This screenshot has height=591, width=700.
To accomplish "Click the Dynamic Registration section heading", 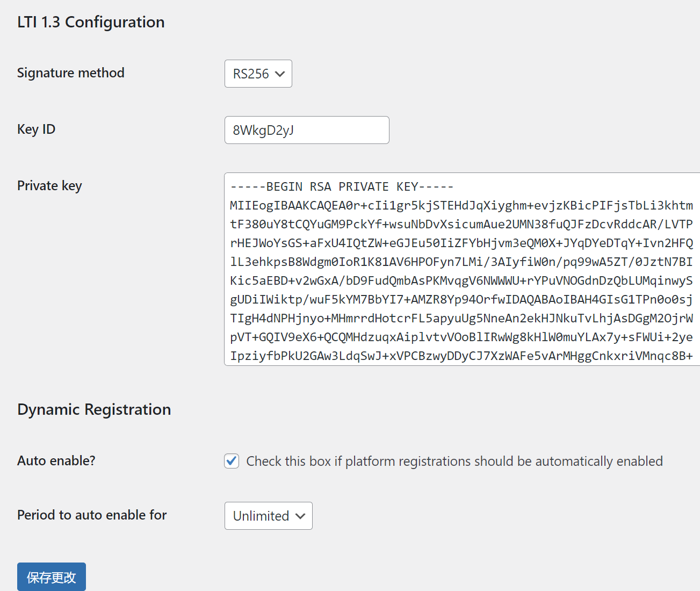I will [x=94, y=409].
